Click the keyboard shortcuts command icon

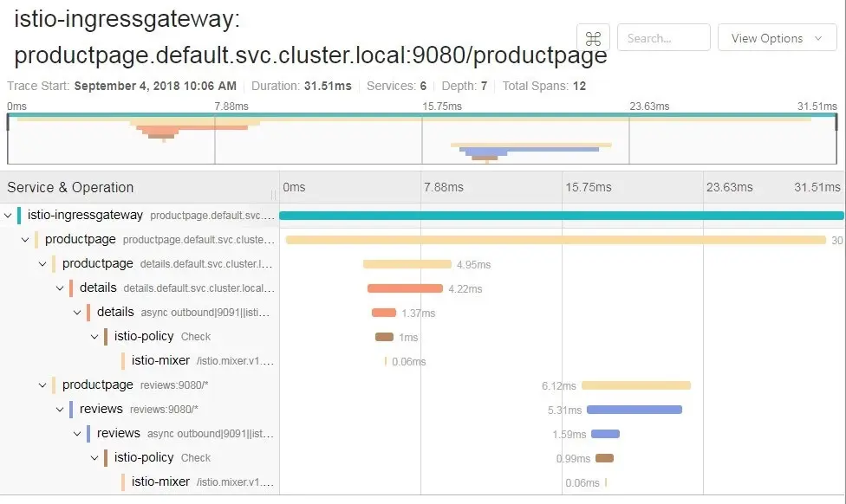[593, 38]
